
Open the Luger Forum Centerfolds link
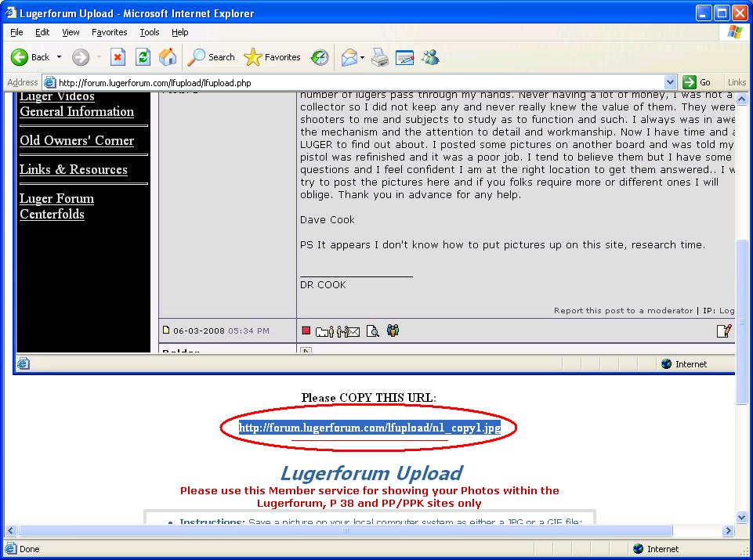pos(56,206)
